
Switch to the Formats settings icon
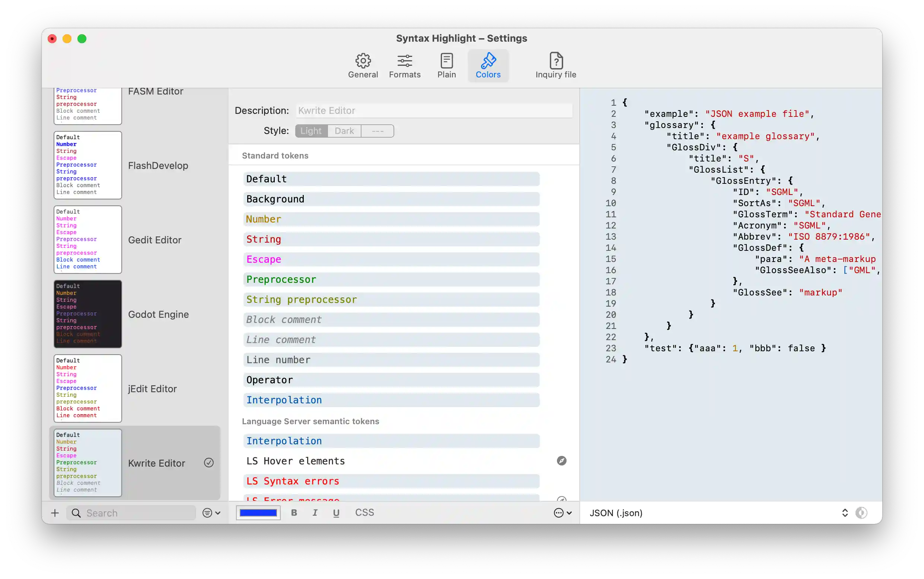coord(405,65)
